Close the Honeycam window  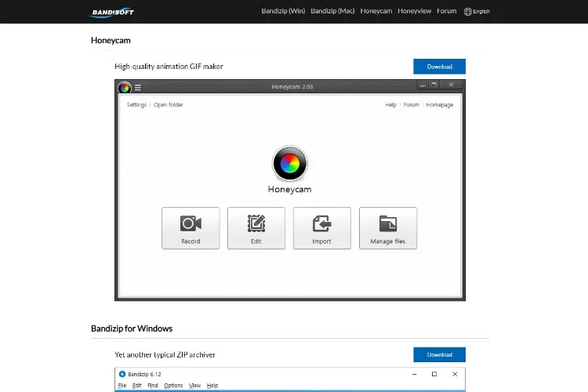tap(451, 85)
